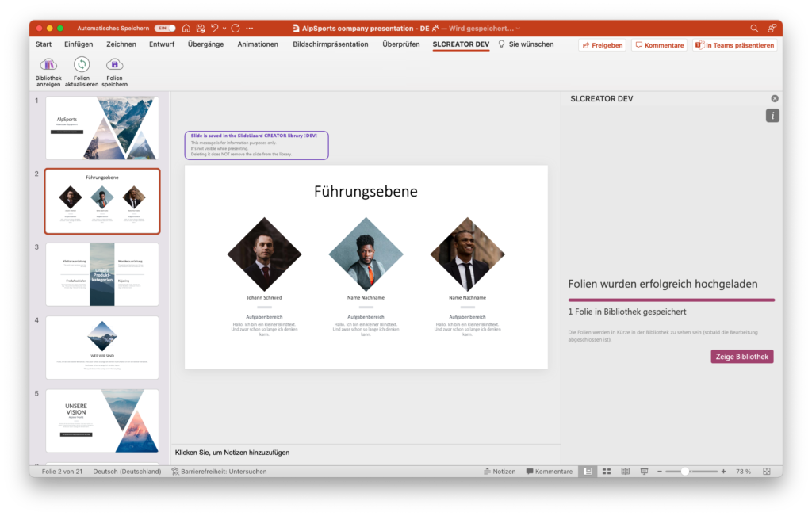Viewport: 812px width, 516px height.
Task: Click the zoom slider handle
Action: 685,472
